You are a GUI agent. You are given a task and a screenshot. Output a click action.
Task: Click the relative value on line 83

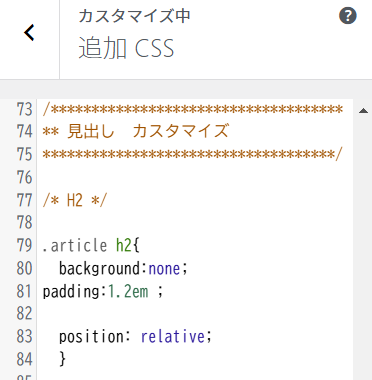point(173,336)
